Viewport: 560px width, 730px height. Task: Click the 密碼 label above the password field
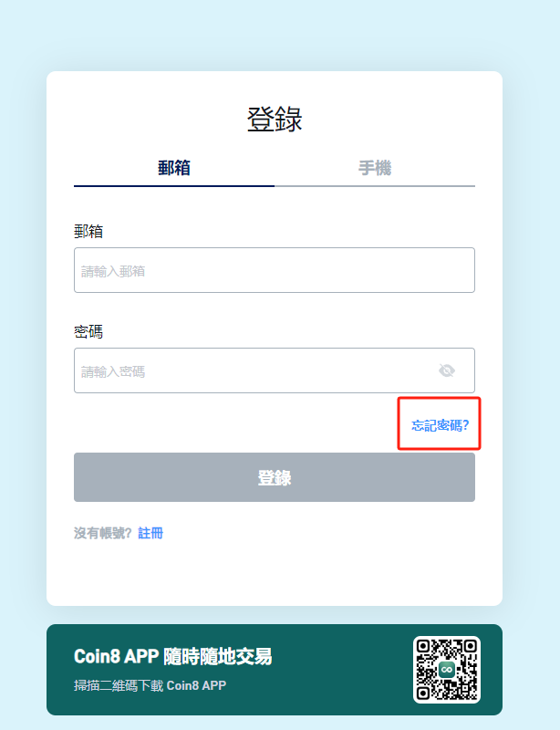(x=88, y=332)
